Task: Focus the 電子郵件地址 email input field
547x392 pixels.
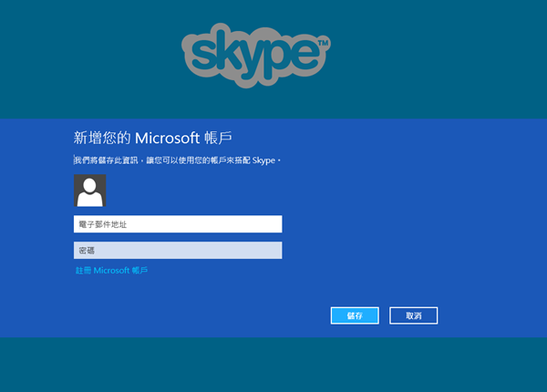Action: 178,224
